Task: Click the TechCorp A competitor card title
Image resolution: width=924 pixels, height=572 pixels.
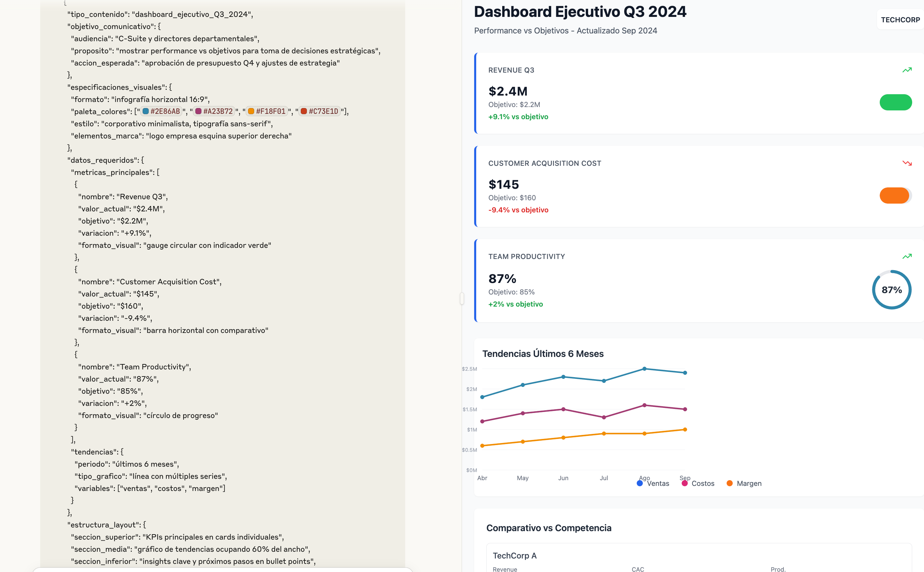Action: click(x=514, y=555)
